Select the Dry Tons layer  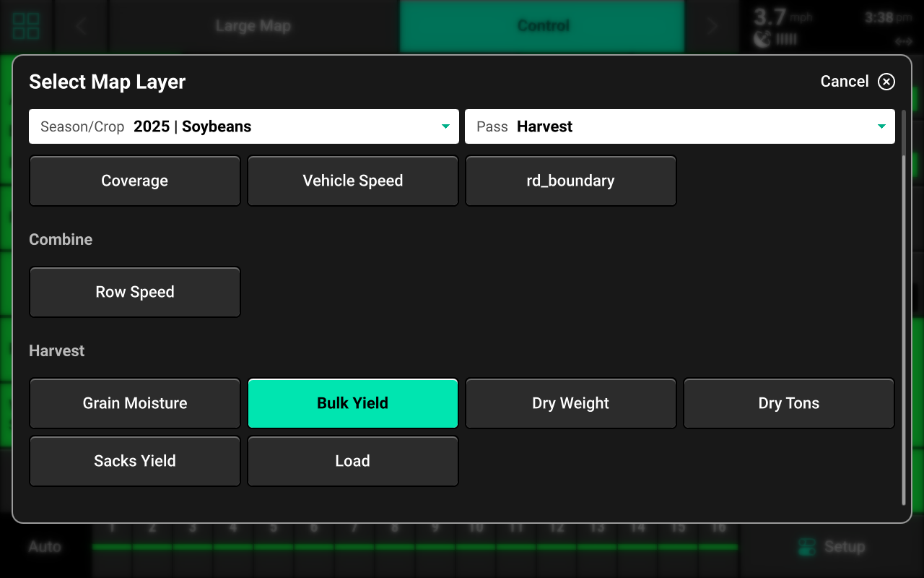(788, 403)
